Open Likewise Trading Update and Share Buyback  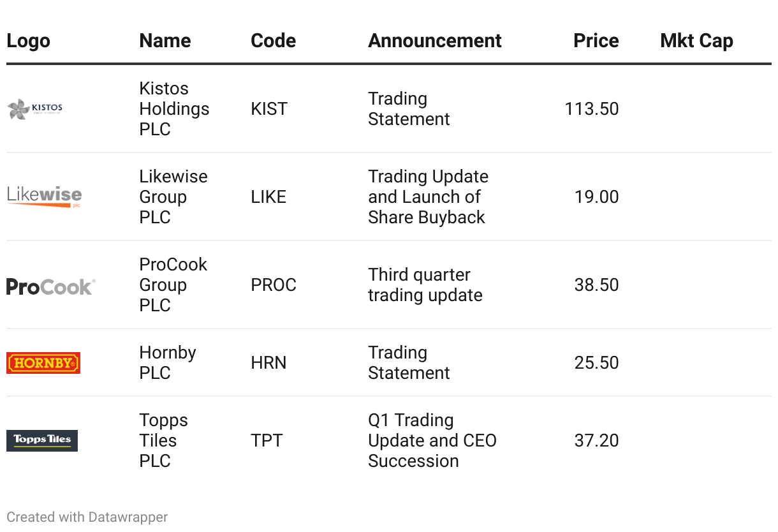click(x=428, y=196)
